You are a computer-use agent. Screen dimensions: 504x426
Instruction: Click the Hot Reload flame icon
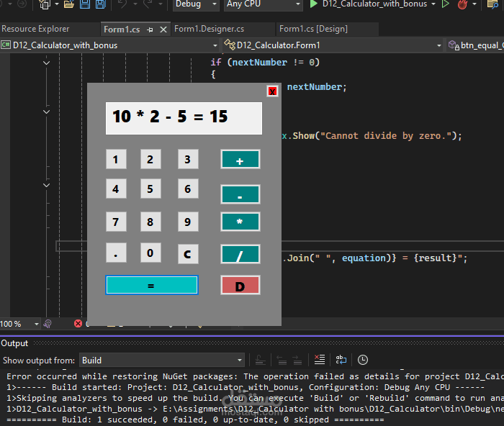462,4
